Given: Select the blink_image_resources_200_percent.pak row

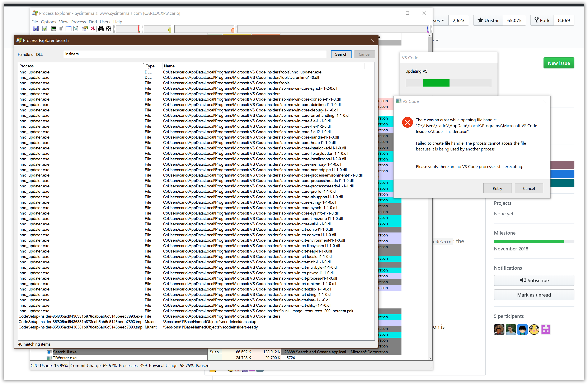Looking at the screenshot, I should coord(196,311).
